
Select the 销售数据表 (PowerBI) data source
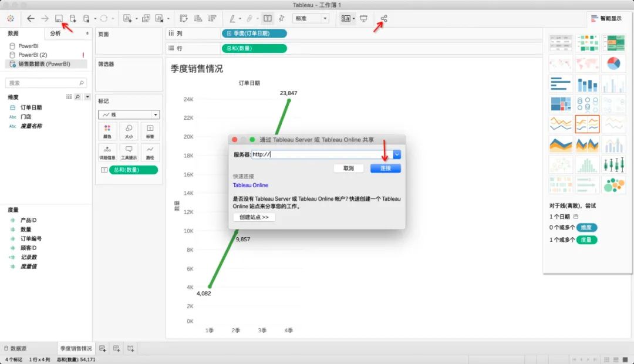pyautogui.click(x=46, y=64)
